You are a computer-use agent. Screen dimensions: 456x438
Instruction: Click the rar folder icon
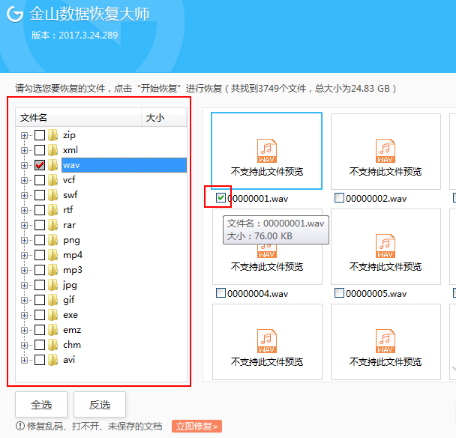(x=53, y=225)
